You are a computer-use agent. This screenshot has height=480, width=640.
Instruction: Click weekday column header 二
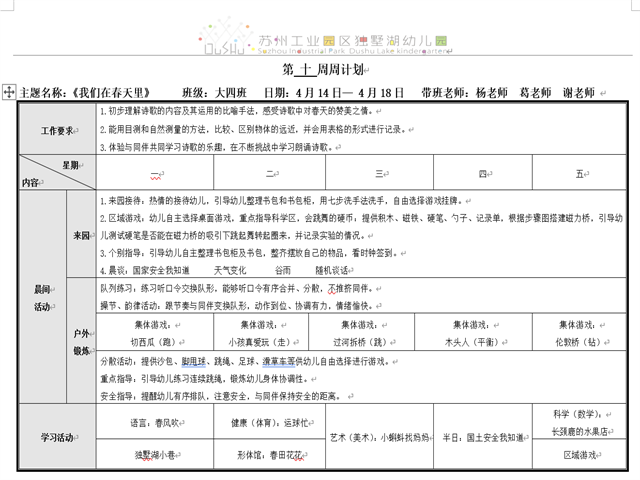tap(270, 173)
